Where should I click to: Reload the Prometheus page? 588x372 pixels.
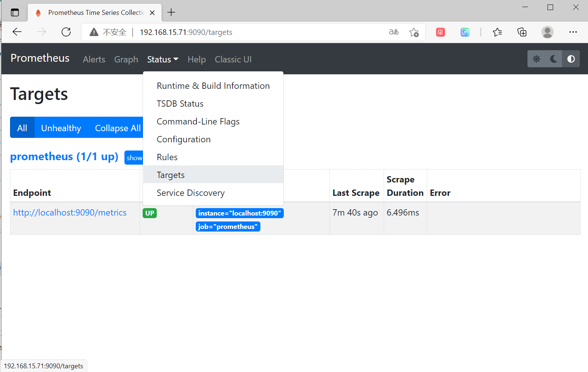click(66, 32)
